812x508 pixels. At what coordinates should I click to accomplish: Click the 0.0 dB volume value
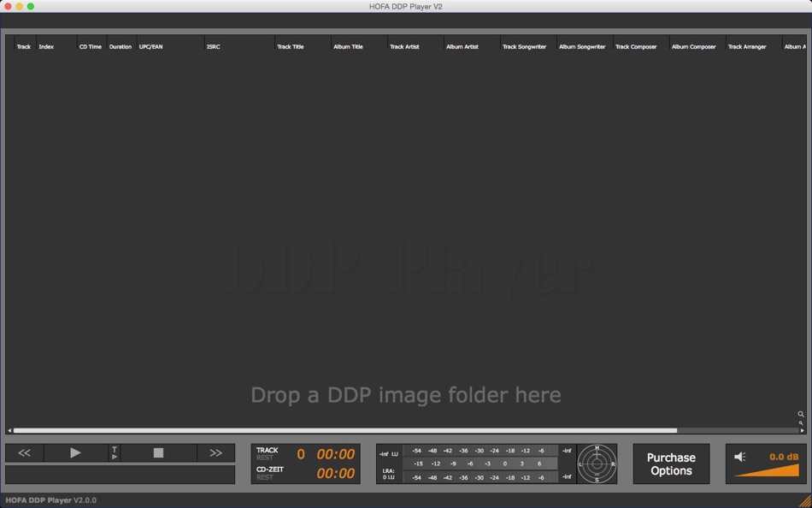tap(784, 457)
